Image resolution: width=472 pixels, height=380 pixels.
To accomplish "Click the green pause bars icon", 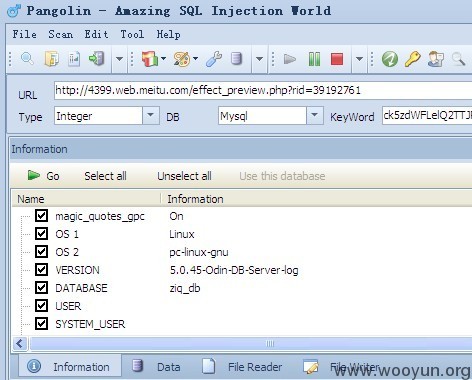I will tap(314, 59).
